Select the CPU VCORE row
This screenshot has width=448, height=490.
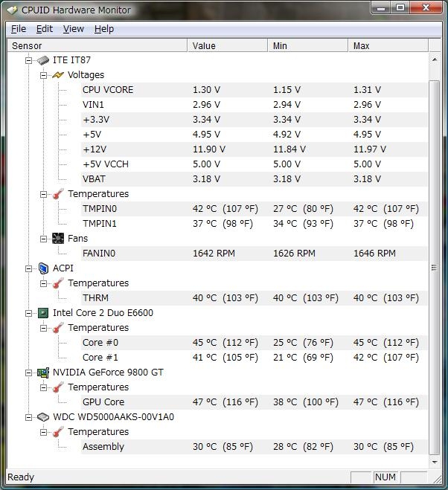coord(255,90)
